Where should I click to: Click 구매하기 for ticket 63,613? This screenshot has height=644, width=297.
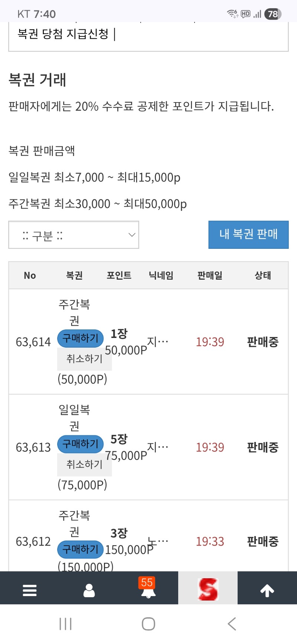[80, 444]
